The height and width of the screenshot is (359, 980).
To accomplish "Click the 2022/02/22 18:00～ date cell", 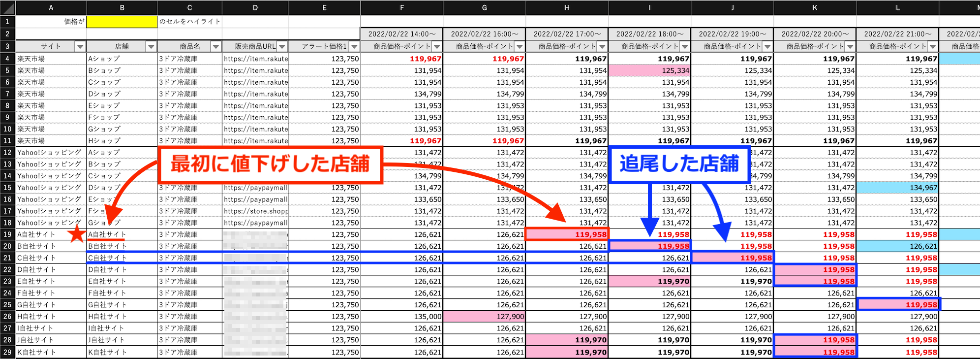I will point(649,34).
